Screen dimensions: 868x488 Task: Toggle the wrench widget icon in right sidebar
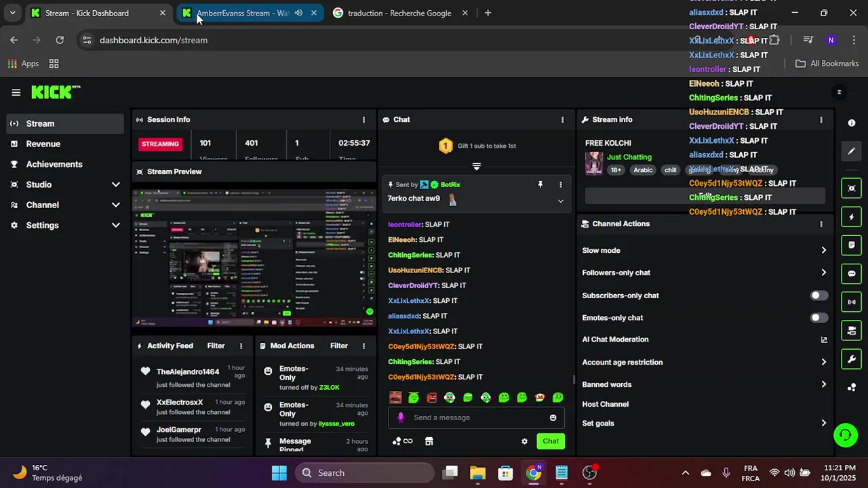[x=852, y=359]
